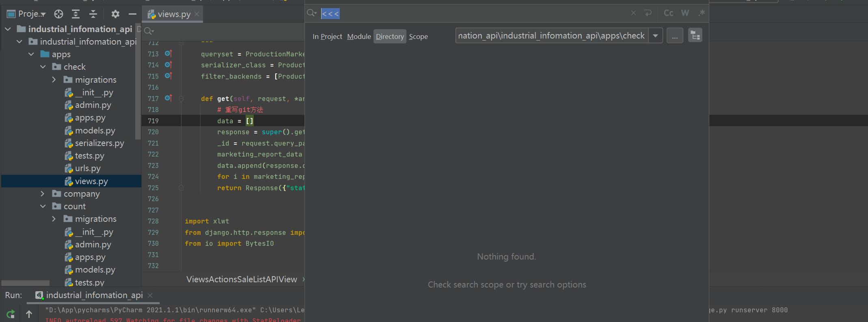Toggle Regex search option

[x=701, y=13]
